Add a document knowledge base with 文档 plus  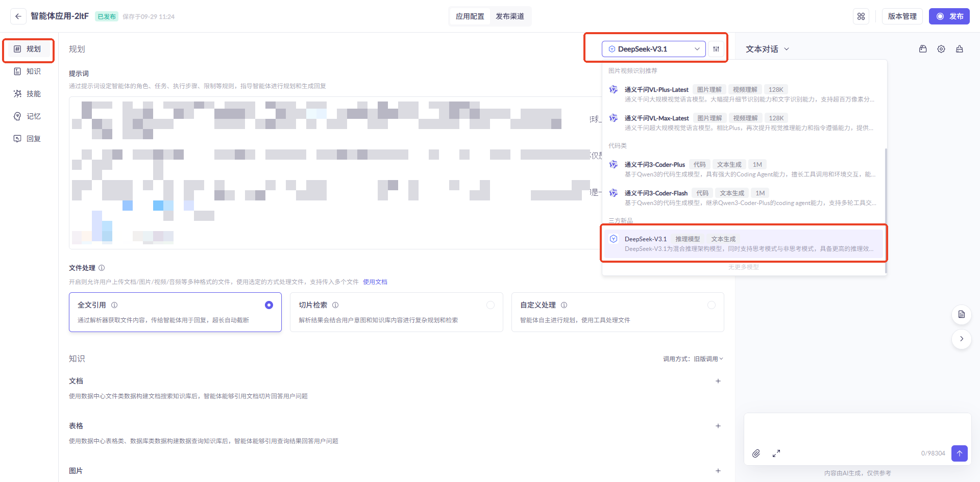[x=718, y=381]
